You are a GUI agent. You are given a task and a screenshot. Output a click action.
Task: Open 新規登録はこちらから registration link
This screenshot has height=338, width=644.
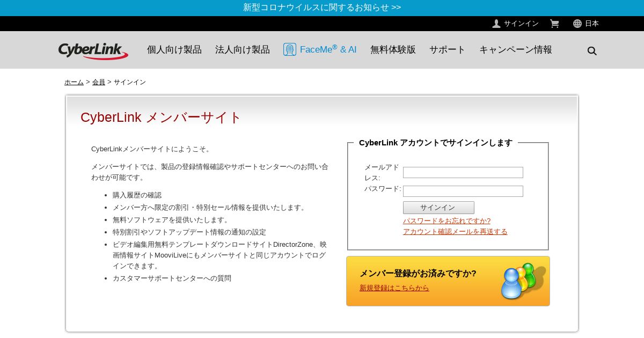pyautogui.click(x=394, y=288)
